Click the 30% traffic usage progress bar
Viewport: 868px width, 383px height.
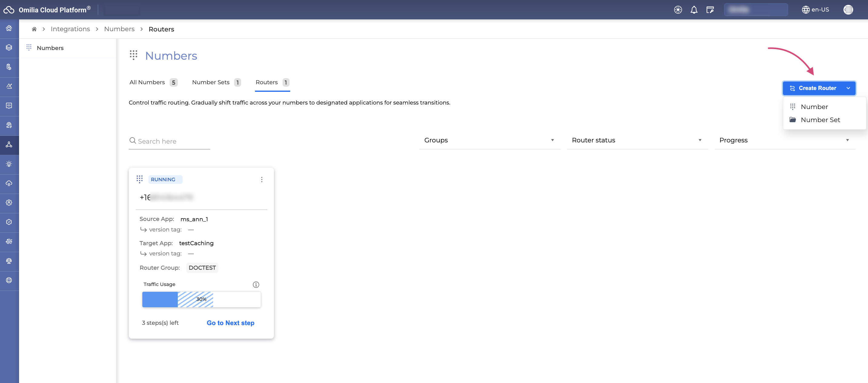click(x=201, y=299)
